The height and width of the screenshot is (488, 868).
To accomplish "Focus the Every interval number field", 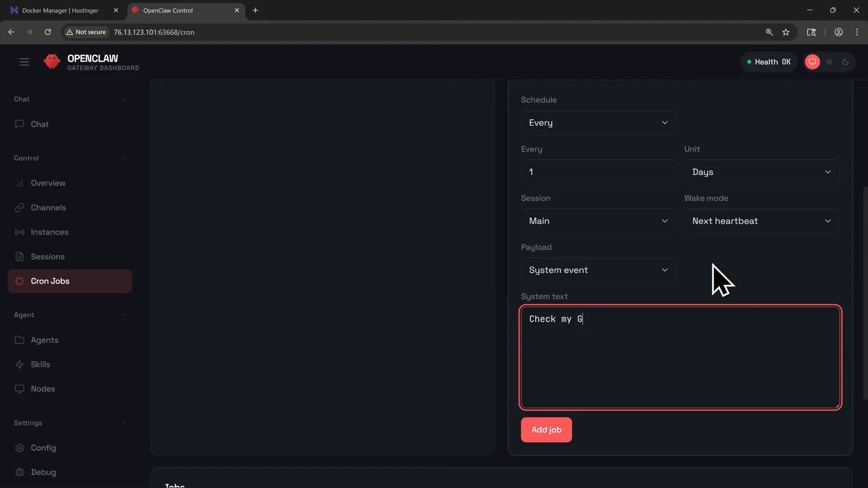I will pos(598,172).
